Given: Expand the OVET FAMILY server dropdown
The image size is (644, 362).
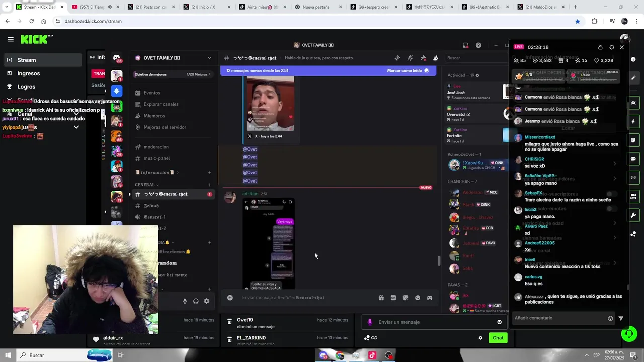Looking at the screenshot, I should coord(209,58).
